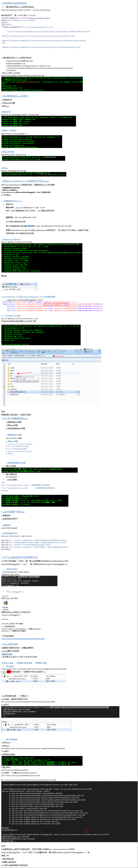Image resolution: width=138 pixels, height=868 pixels.
Task: Select the smali folder icon
Action: pos(9,387)
